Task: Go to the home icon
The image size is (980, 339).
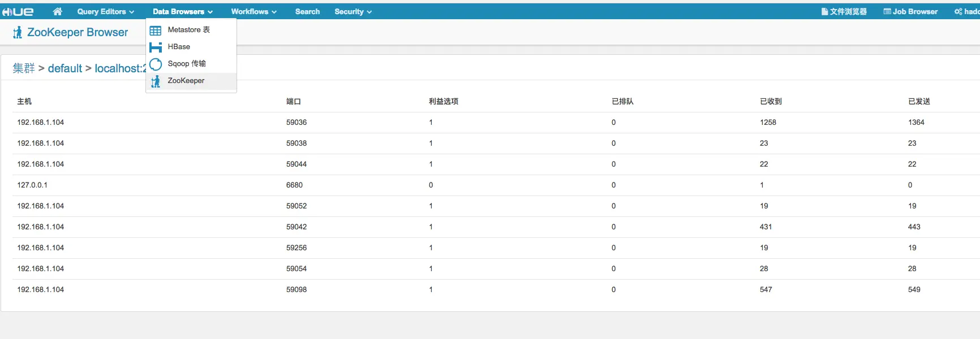Action: pyautogui.click(x=57, y=11)
